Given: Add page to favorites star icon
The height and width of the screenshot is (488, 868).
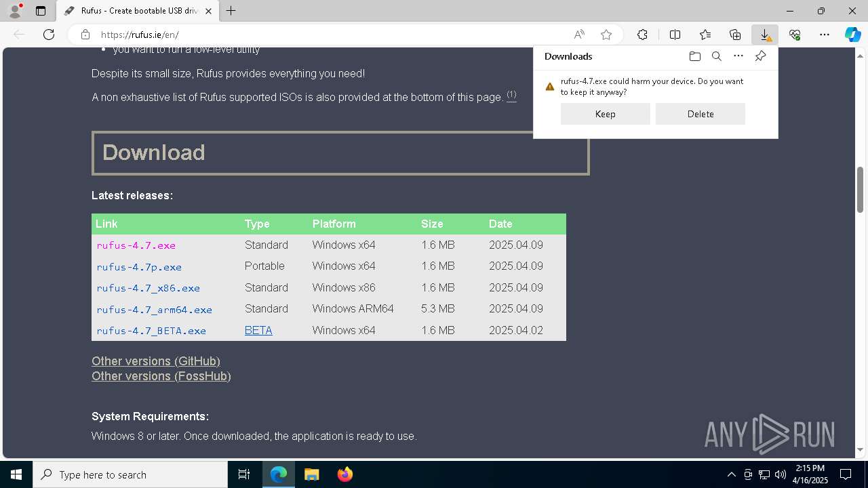Looking at the screenshot, I should pos(606,35).
